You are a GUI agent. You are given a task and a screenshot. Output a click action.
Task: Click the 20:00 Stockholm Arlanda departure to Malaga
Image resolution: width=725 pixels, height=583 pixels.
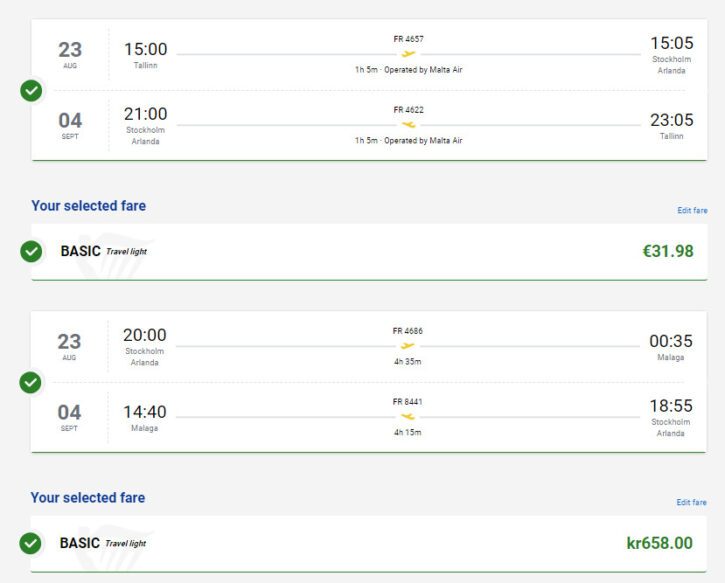[x=145, y=335]
